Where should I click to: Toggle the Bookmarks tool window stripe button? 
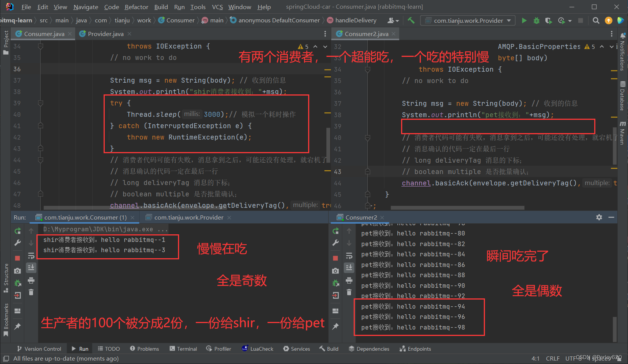[x=6, y=320]
